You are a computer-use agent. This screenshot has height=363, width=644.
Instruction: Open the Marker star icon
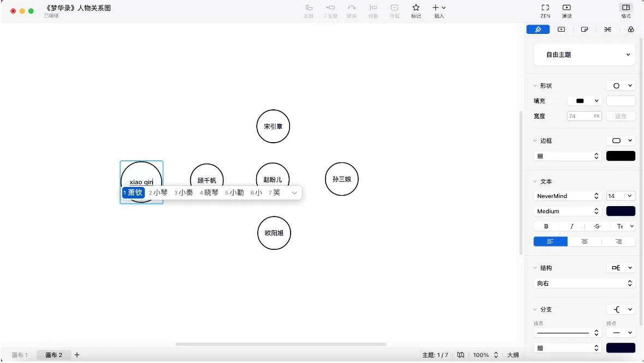pyautogui.click(x=416, y=8)
